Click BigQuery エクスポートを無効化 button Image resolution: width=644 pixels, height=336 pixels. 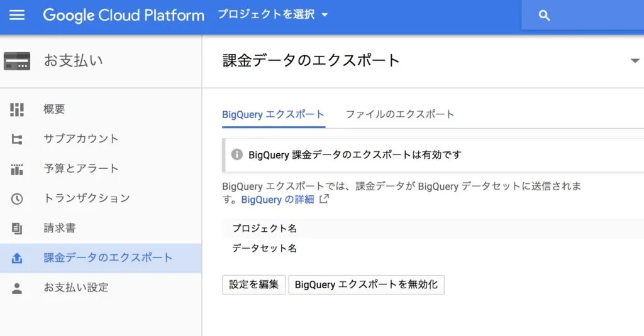367,285
